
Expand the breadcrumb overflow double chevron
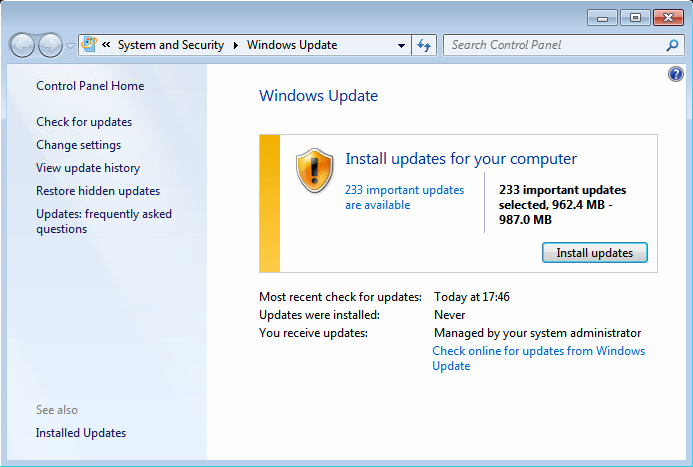click(x=106, y=45)
